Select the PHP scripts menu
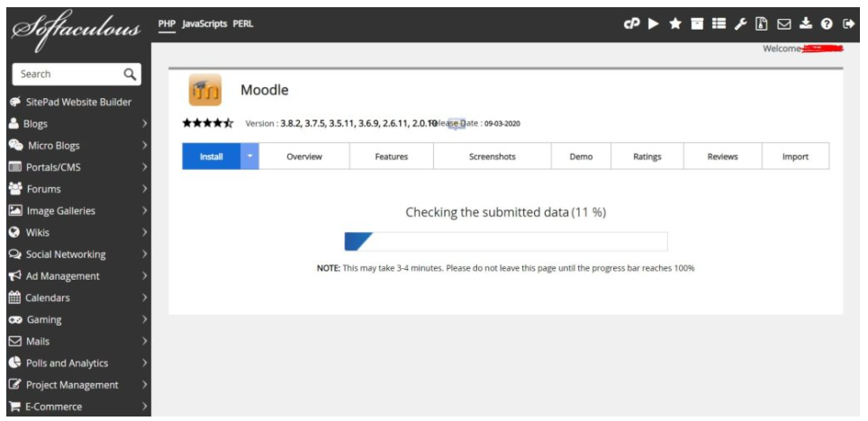Viewport: 868px width, 421px height. pos(167,23)
